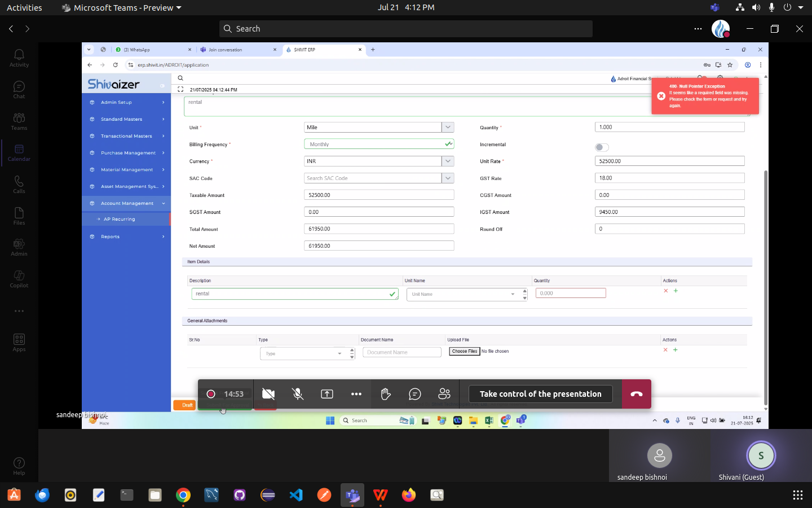
Task: Show the meeting participants panel
Action: coord(444,394)
